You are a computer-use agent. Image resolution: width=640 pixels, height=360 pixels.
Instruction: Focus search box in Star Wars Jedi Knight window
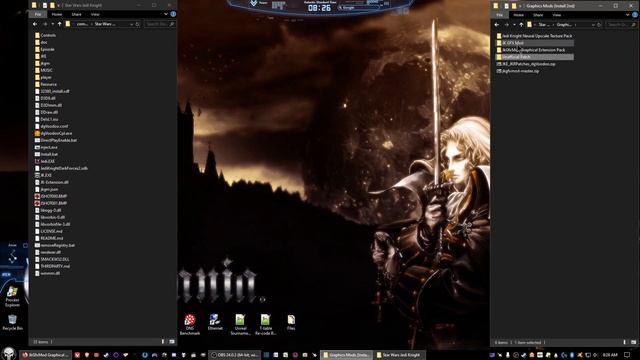tap(160, 24)
